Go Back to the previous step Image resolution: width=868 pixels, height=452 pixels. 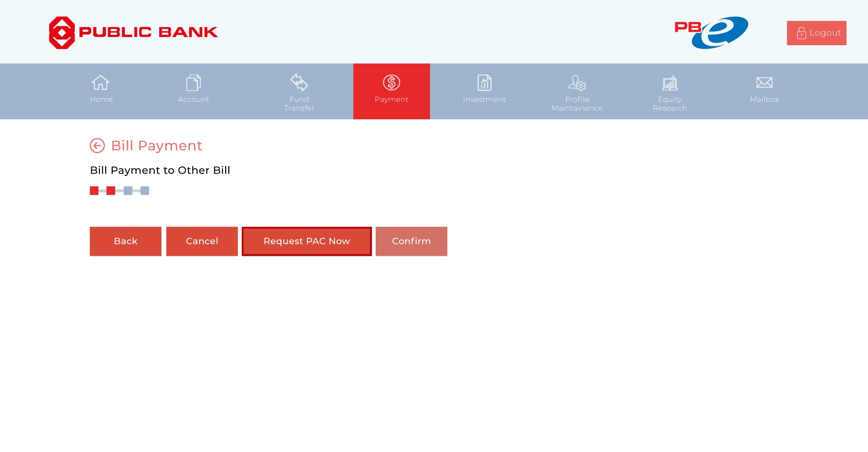pyautogui.click(x=125, y=241)
